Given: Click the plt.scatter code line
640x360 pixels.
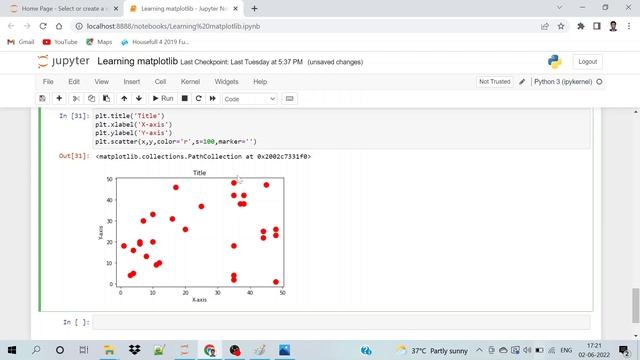Looking at the screenshot, I should [176, 142].
